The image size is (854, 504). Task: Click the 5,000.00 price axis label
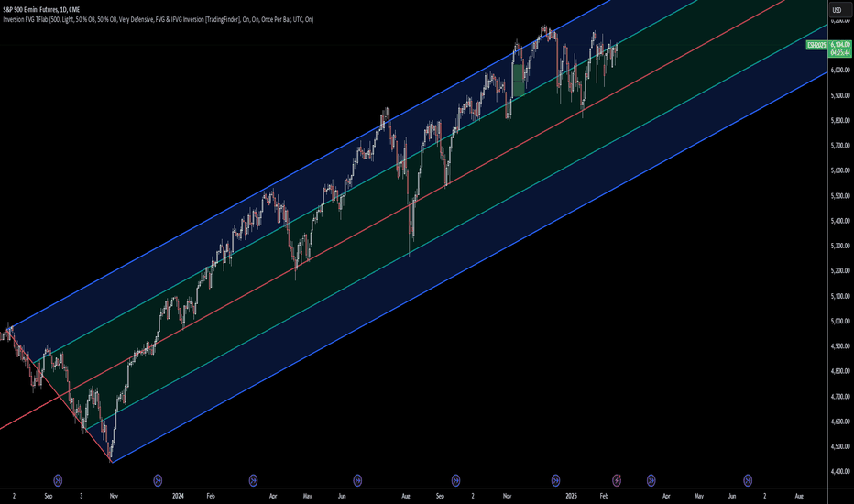[x=840, y=321]
